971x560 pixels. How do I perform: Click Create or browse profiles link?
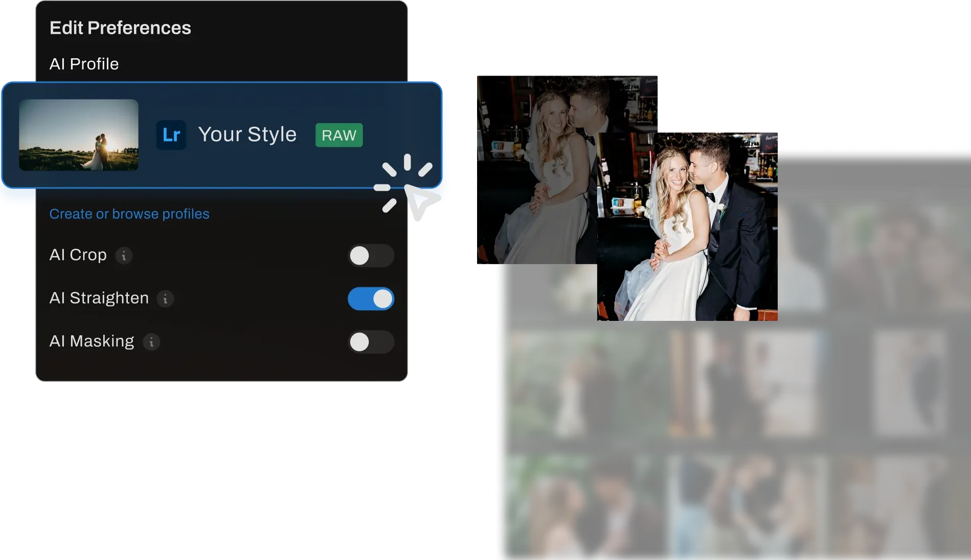[x=129, y=214]
